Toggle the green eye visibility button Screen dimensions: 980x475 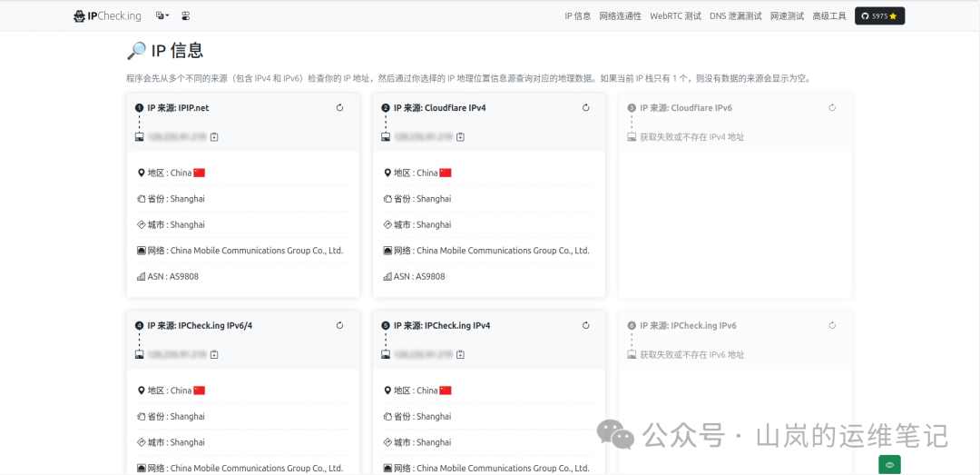coord(889,464)
